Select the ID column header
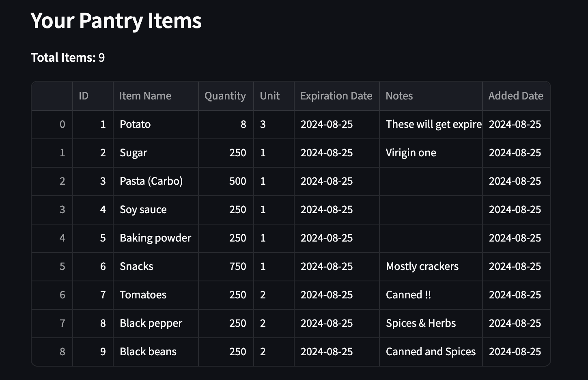The width and height of the screenshot is (588, 380). tap(84, 96)
